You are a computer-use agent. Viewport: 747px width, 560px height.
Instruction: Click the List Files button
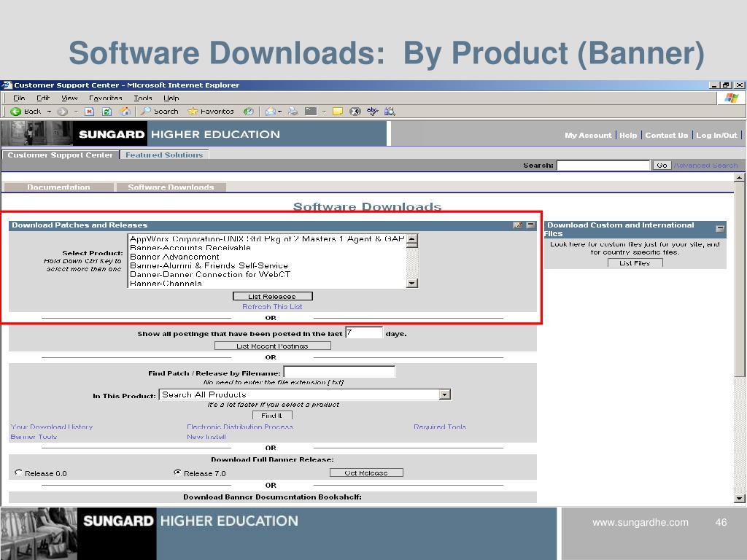(x=635, y=262)
